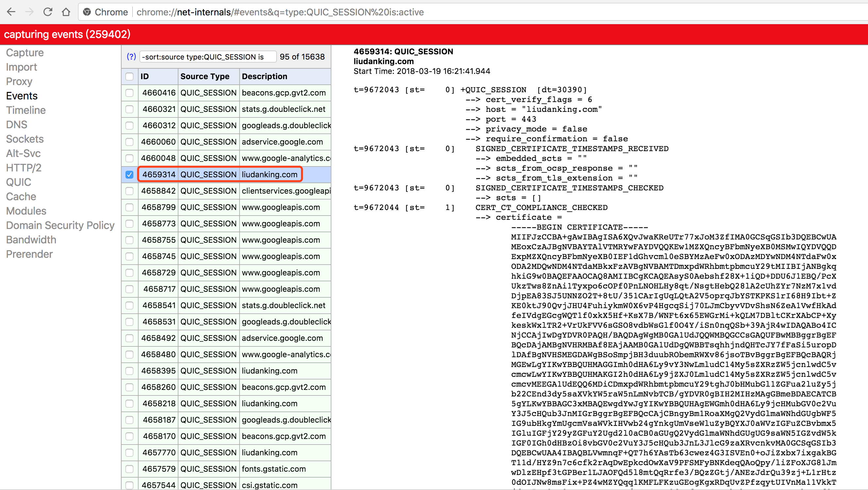Uncheck the 4659314 liudanking.com row checkbox
The width and height of the screenshot is (868, 490).
tap(129, 175)
